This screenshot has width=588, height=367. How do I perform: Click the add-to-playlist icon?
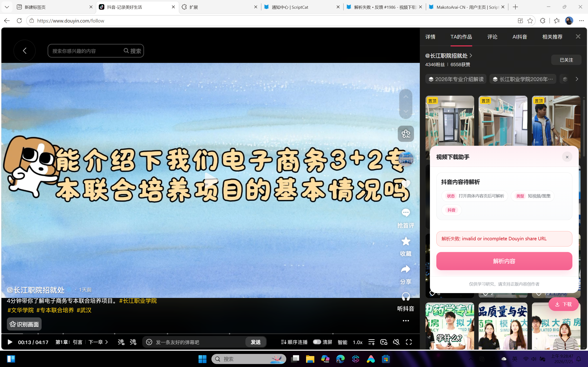click(x=371, y=342)
